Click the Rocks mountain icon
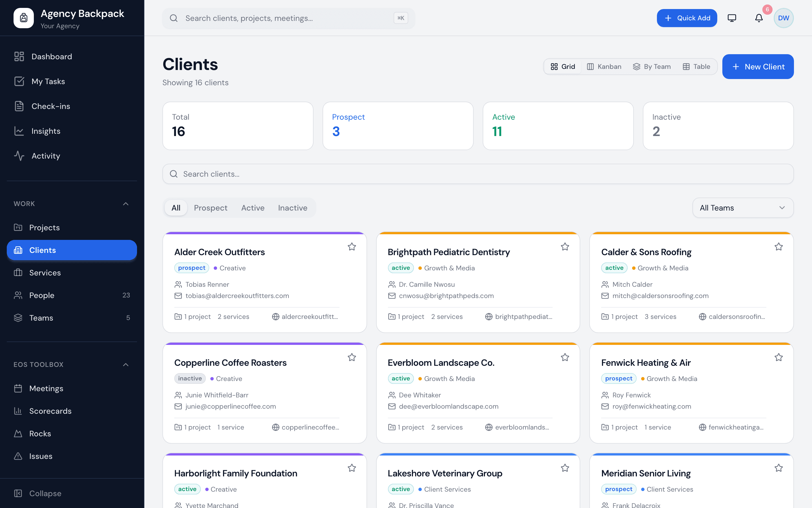This screenshot has width=812, height=508. coord(18,433)
